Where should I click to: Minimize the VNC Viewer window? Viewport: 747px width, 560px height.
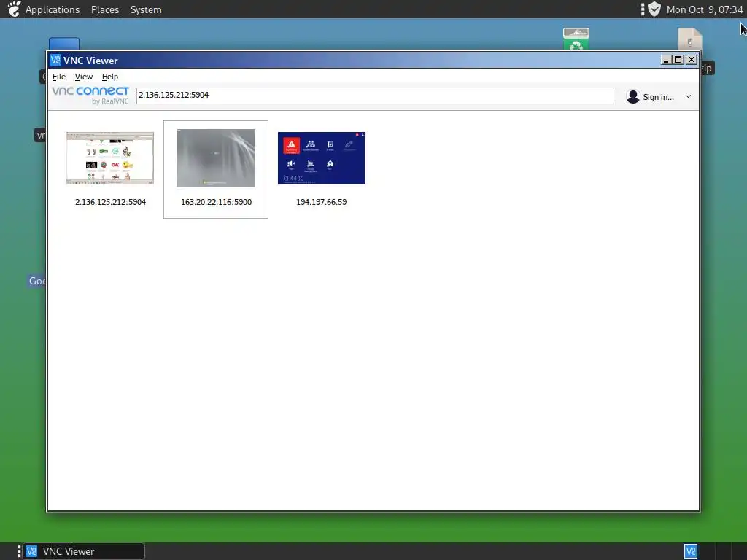point(666,60)
